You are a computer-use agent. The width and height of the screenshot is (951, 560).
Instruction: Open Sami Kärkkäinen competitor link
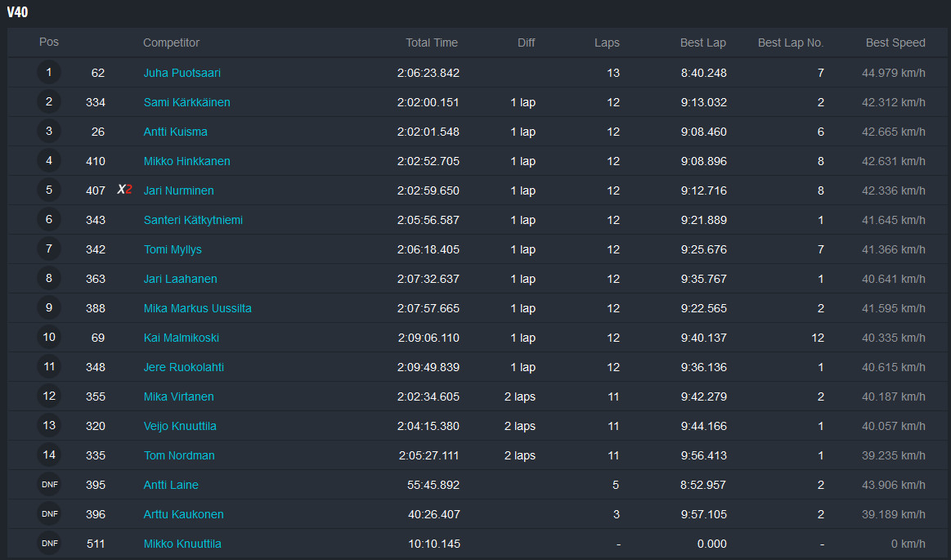tap(186, 102)
